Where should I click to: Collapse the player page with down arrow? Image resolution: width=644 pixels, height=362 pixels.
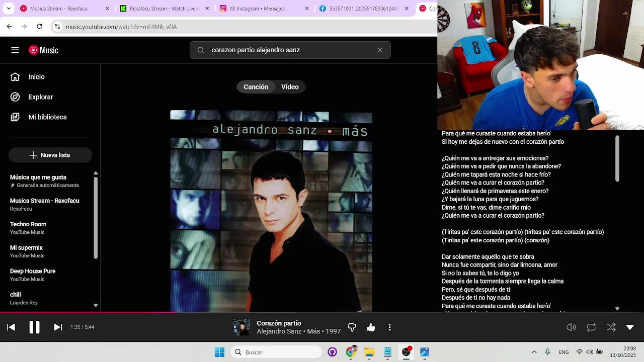630,327
